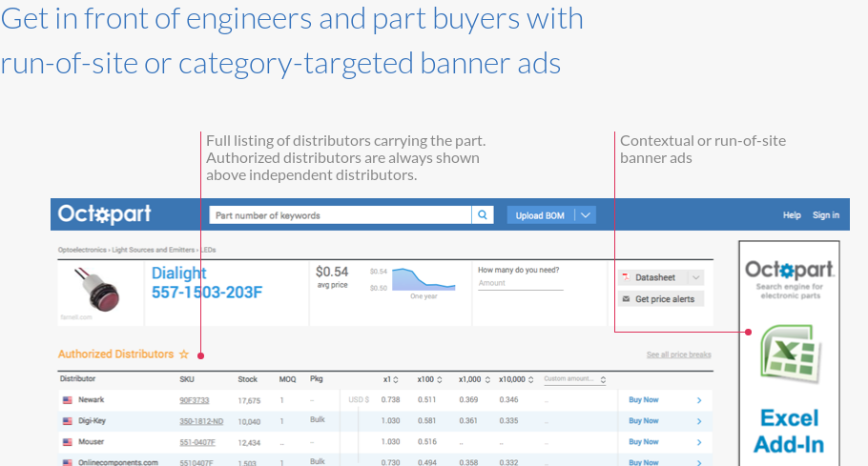Click the Digi-Key distributor name
Screen dimensions: 868x466
point(92,420)
